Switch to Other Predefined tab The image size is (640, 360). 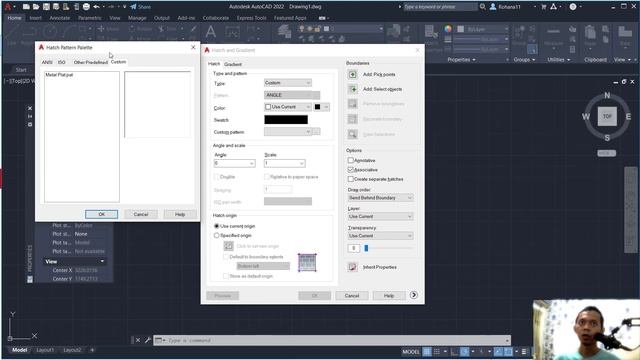91,62
